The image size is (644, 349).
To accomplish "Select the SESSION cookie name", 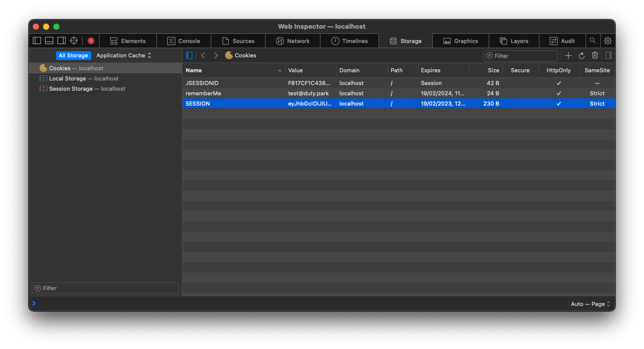I will 198,104.
